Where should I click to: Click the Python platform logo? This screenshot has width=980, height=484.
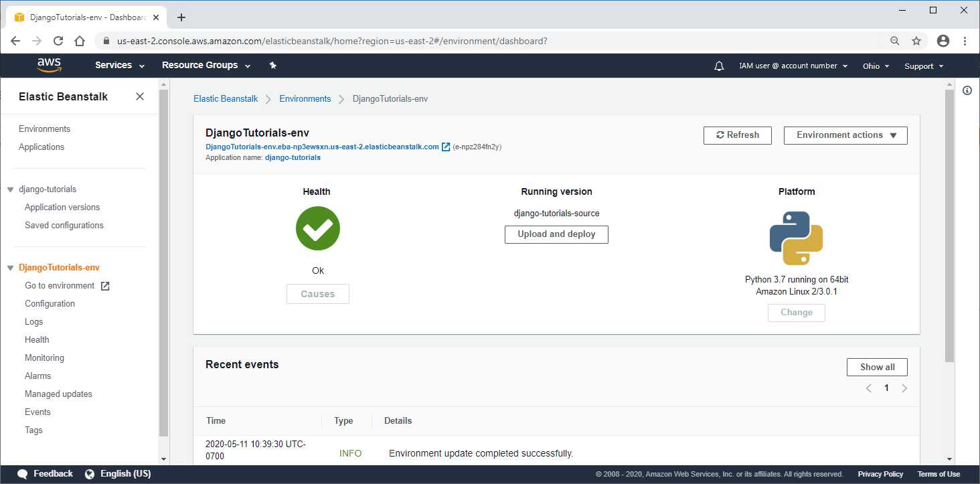point(796,238)
